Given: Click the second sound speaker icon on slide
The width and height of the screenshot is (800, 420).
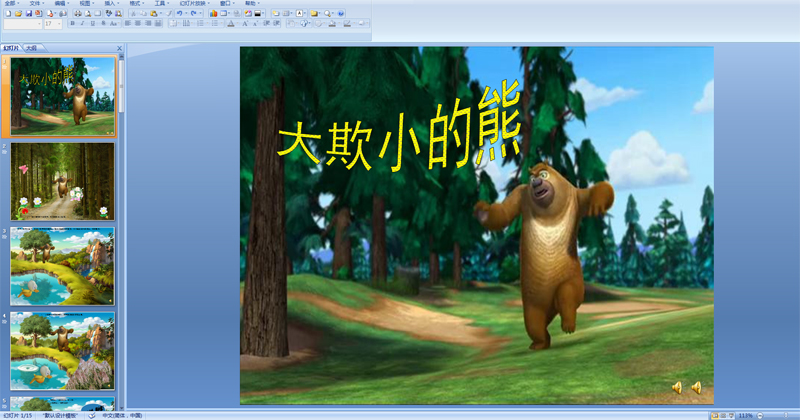Looking at the screenshot, I should pyautogui.click(x=696, y=388).
